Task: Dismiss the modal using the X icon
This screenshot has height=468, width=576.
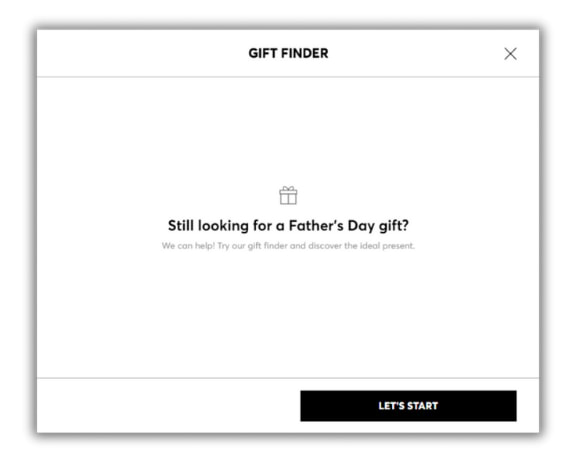Action: point(510,54)
